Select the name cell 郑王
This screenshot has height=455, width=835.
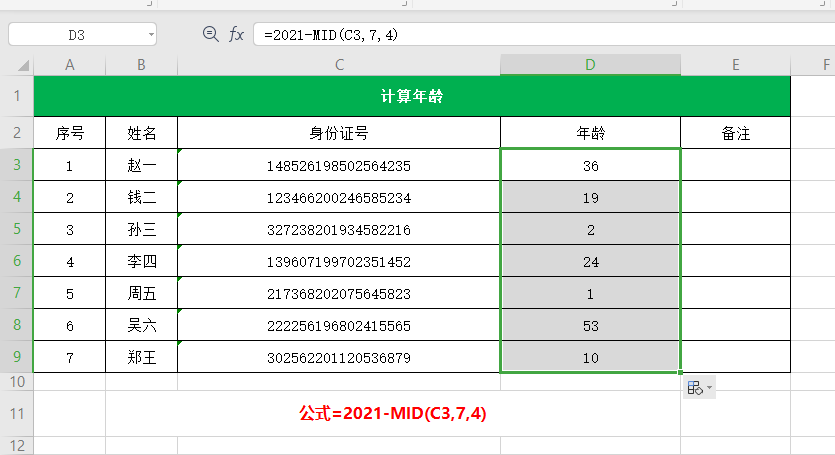141,357
